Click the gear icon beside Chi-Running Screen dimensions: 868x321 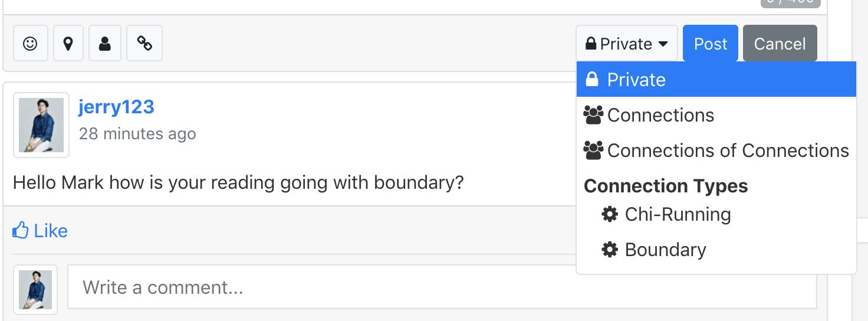(x=610, y=214)
